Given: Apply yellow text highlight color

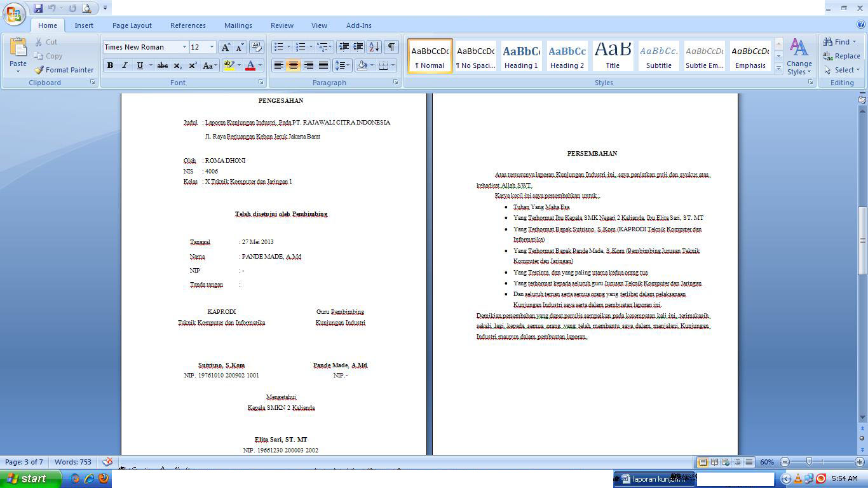Looking at the screenshot, I should (x=229, y=65).
